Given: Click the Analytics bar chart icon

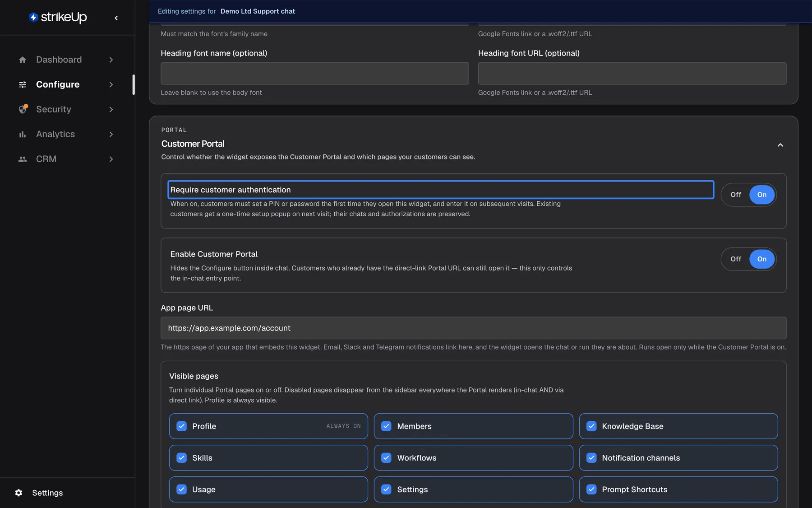Looking at the screenshot, I should pyautogui.click(x=23, y=134).
